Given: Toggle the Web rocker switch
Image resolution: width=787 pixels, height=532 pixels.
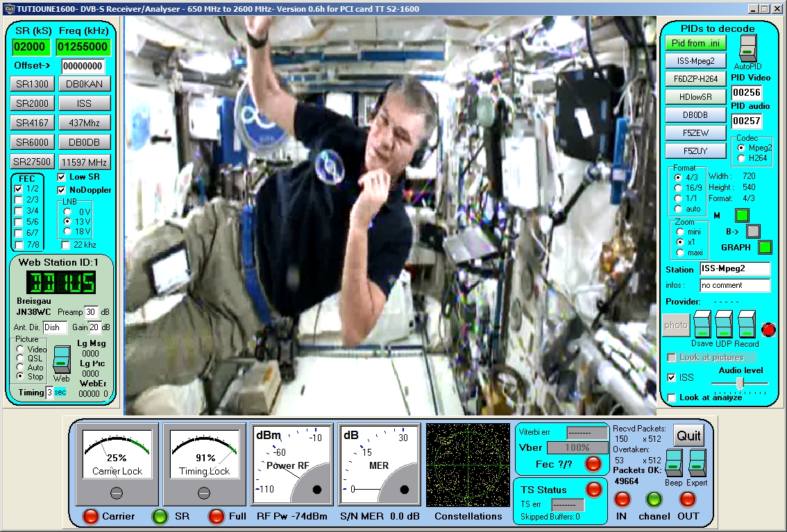Looking at the screenshot, I should coord(62,358).
